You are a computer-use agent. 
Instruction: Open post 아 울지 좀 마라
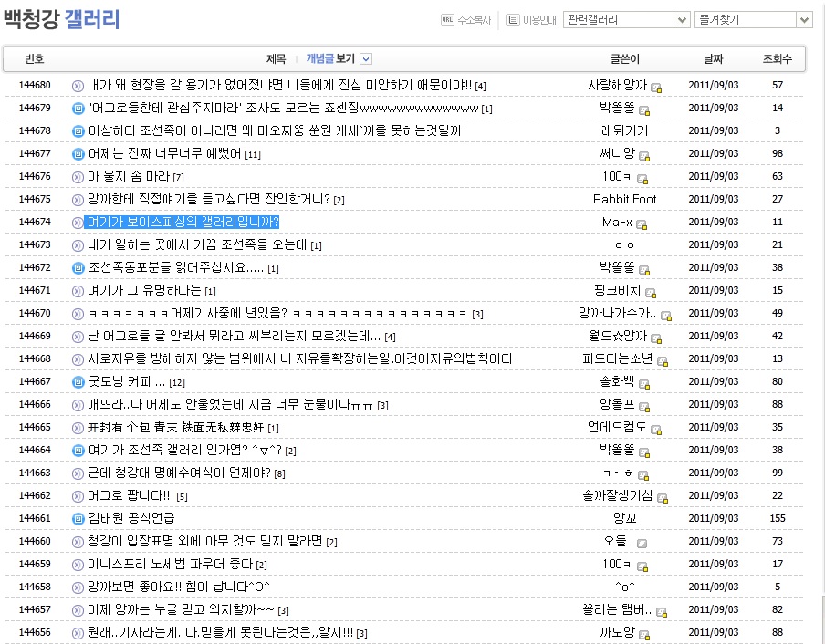click(x=129, y=176)
